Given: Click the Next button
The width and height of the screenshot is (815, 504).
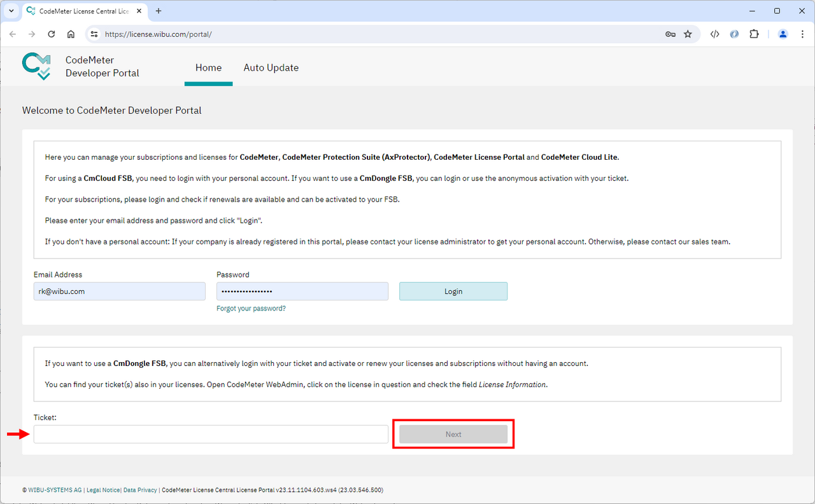Looking at the screenshot, I should point(453,434).
